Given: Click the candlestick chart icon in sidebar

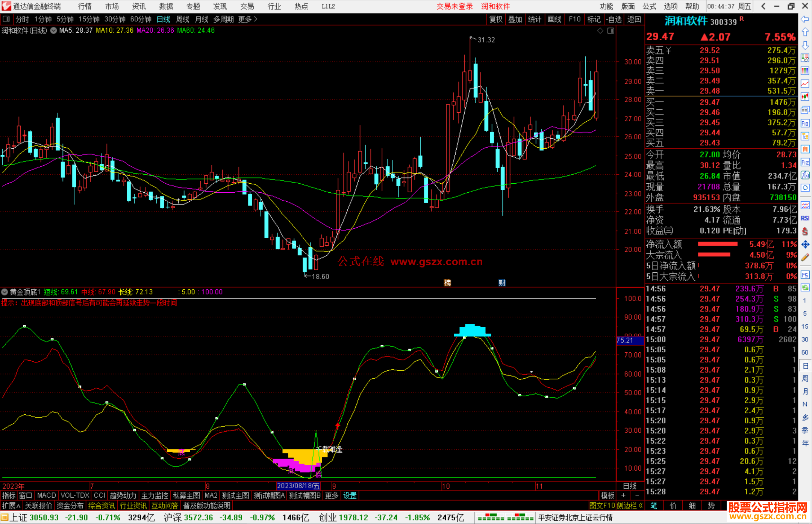Looking at the screenshot, I should (x=805, y=97).
